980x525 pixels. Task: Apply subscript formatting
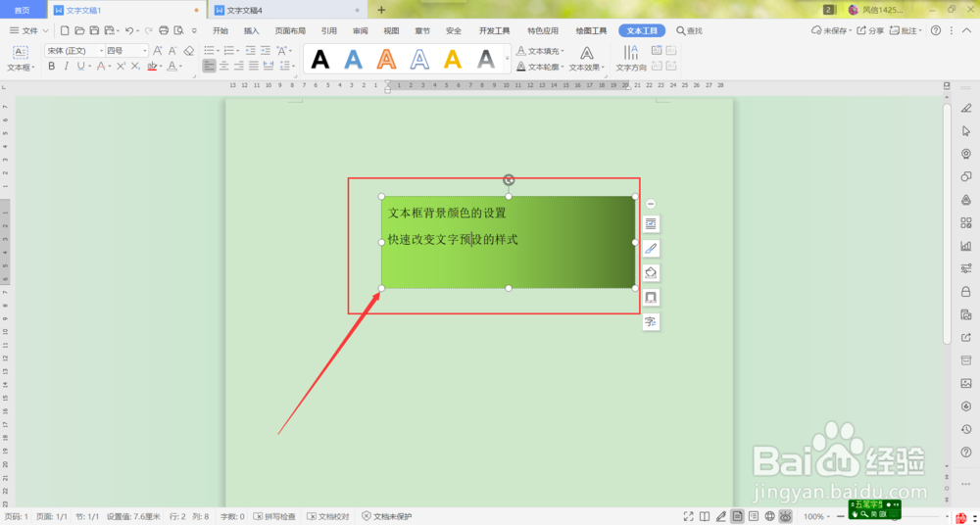pos(135,66)
